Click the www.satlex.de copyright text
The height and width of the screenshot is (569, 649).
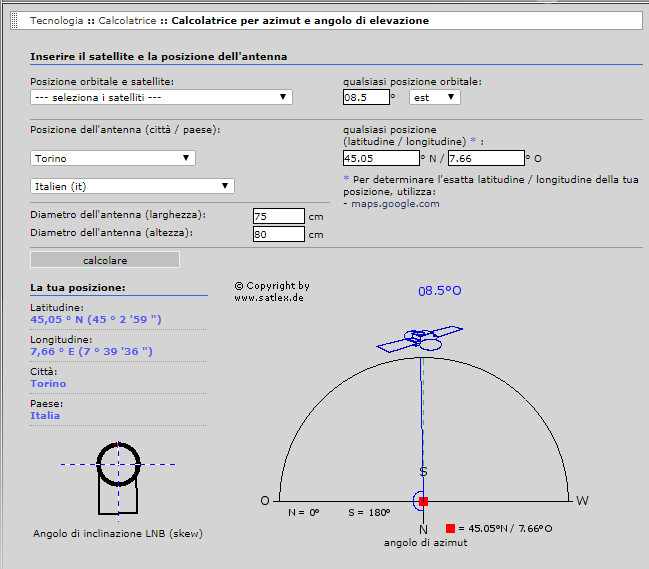269,298
